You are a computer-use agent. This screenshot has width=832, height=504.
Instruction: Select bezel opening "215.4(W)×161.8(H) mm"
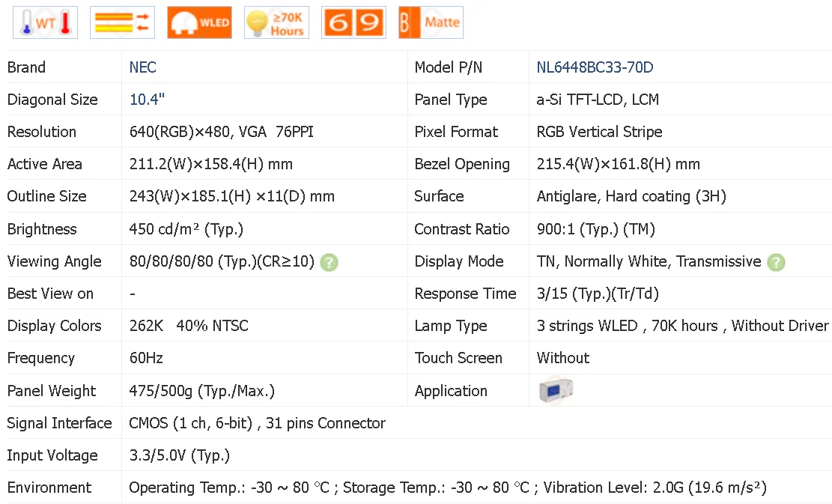pos(618,165)
